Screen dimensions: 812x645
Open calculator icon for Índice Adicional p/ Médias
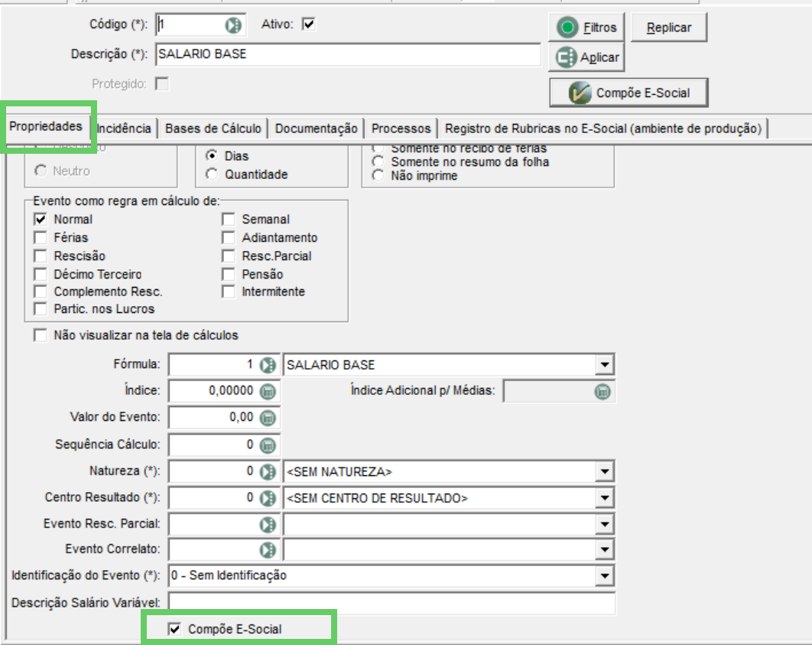[x=603, y=392]
